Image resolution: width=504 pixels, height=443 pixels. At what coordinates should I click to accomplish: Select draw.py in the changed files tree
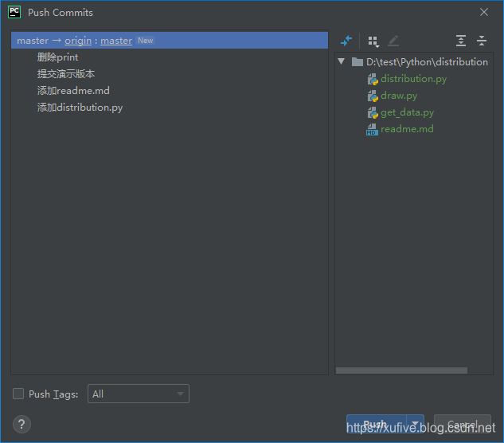pos(399,96)
